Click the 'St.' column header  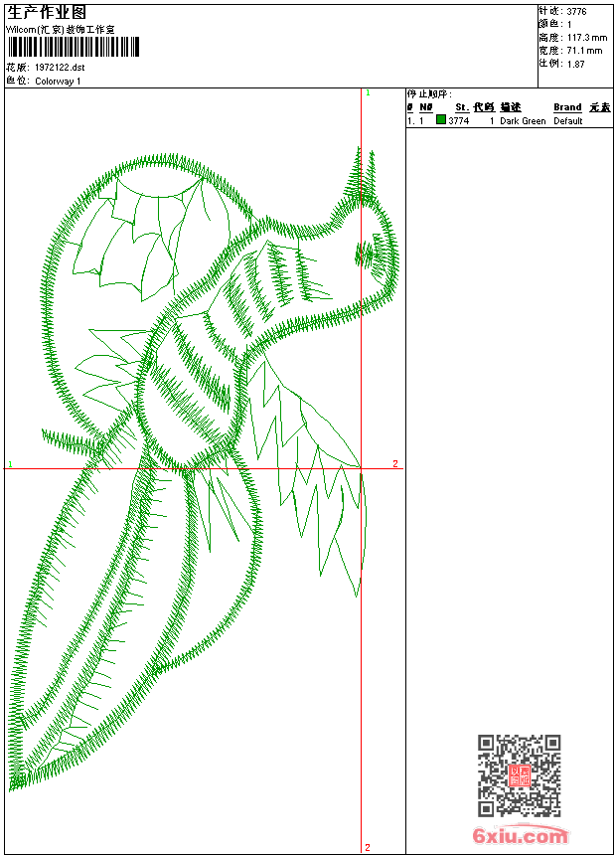(462, 107)
